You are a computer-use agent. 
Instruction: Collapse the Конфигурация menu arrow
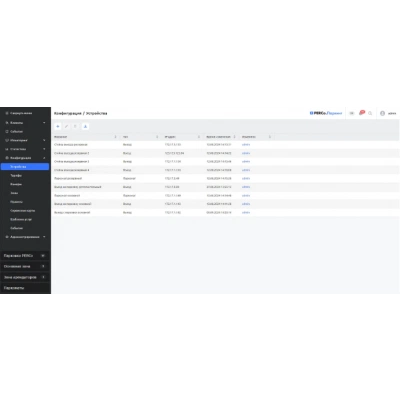coord(44,158)
